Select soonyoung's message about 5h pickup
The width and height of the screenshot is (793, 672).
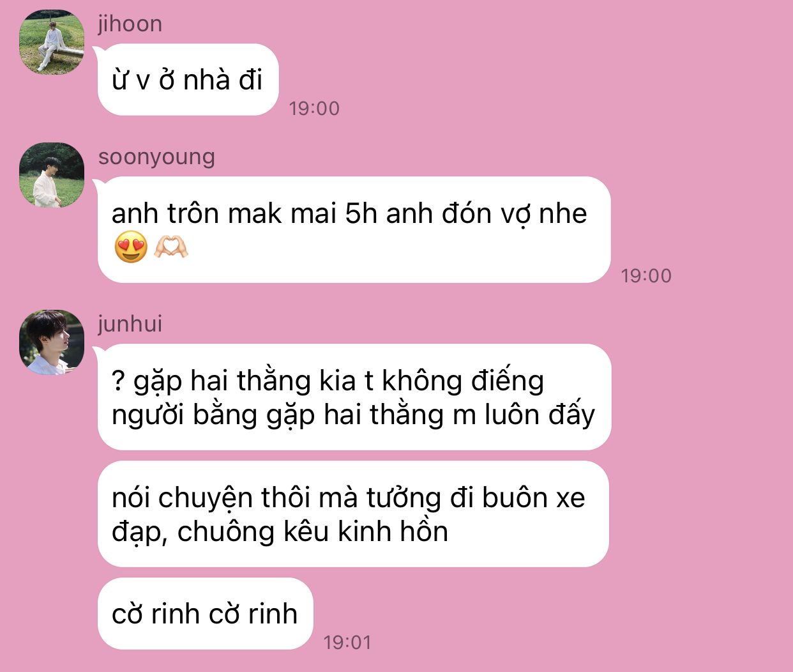(354, 230)
